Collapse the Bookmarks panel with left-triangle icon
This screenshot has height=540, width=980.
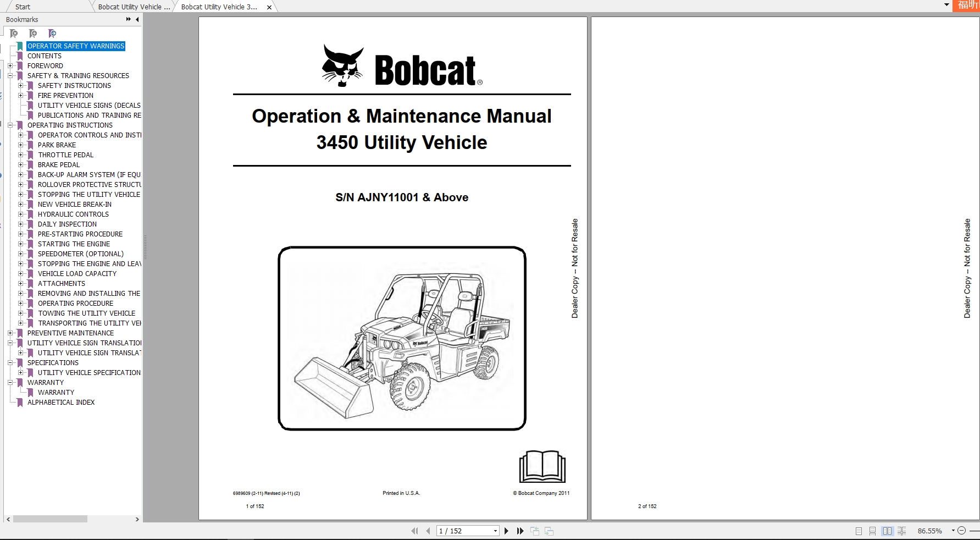tap(137, 19)
